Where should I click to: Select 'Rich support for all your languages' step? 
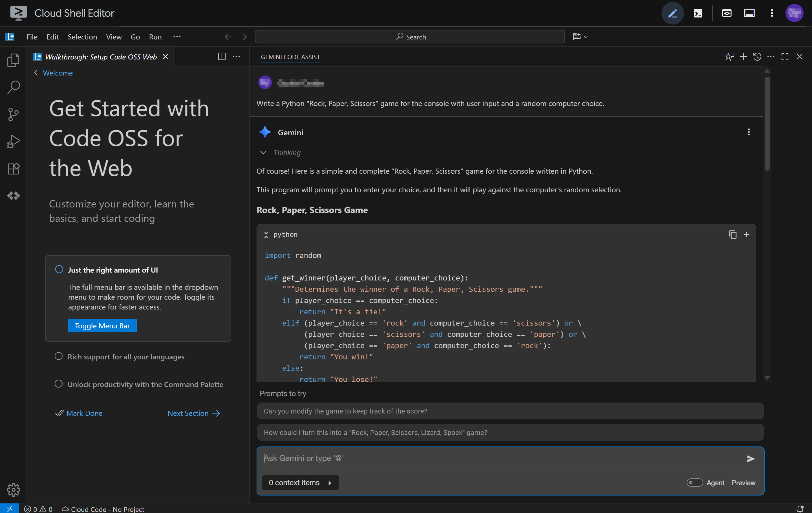point(126,357)
